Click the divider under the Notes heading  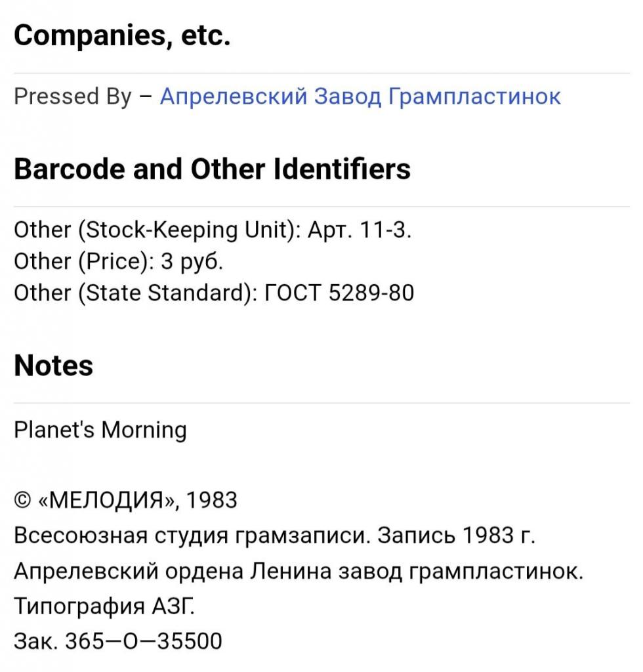(x=321, y=403)
